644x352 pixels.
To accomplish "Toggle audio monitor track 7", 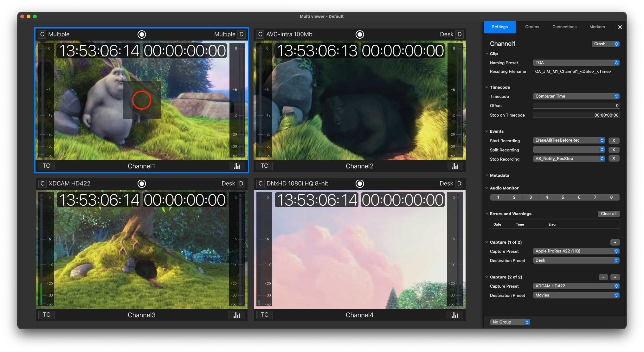I will click(595, 197).
